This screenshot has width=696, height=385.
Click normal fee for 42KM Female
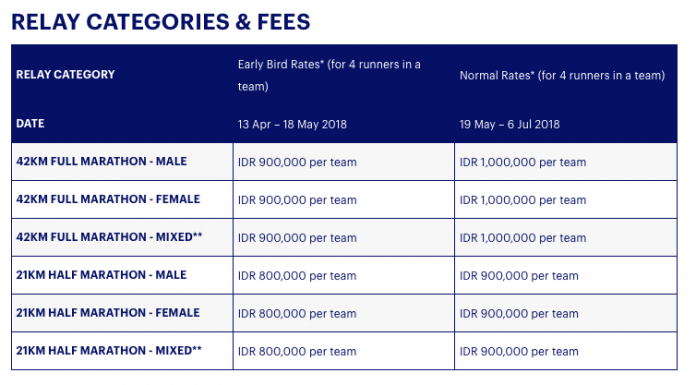[x=523, y=200]
